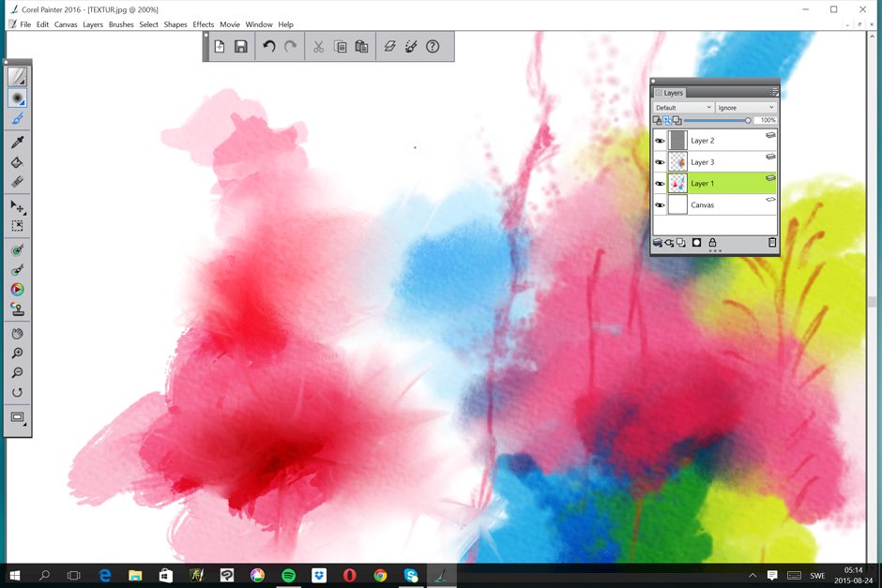Viewport: 882px width, 588px height.
Task: Toggle Layer 3 visibility off
Action: coord(660,161)
